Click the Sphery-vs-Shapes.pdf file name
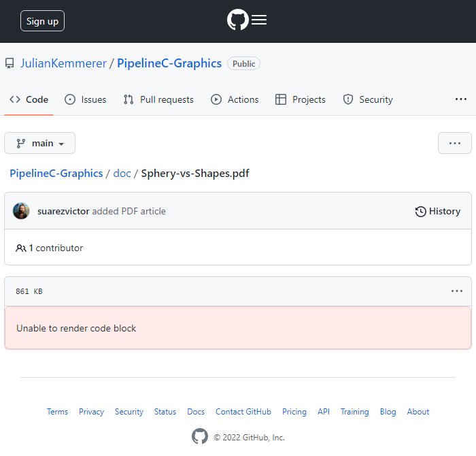 click(x=195, y=174)
